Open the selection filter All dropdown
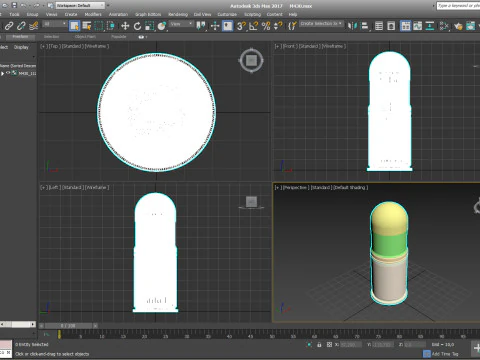 coord(55,24)
